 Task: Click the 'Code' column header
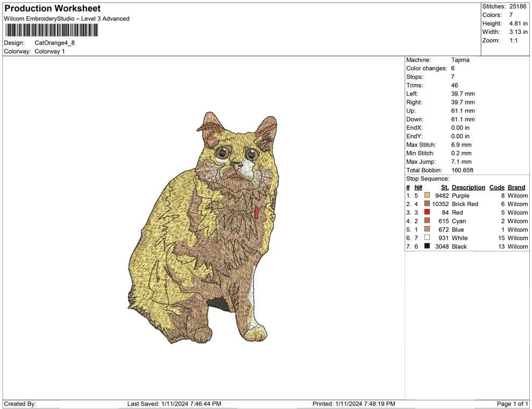pos(497,187)
